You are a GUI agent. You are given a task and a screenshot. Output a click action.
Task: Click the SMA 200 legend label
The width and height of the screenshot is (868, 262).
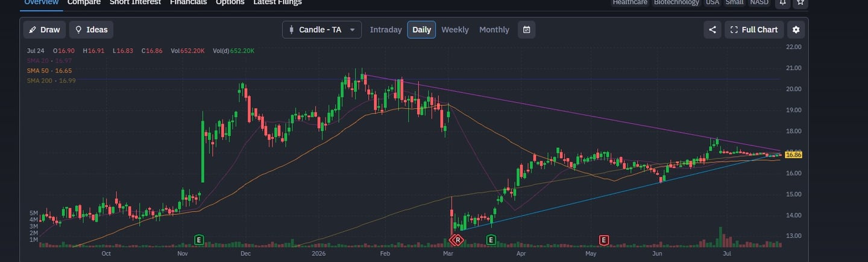pyautogui.click(x=51, y=80)
